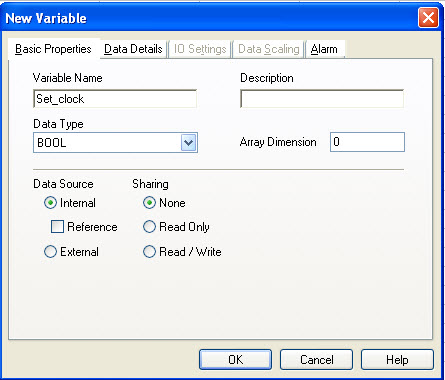Close the New Variable dialog
Image resolution: width=445 pixels, height=380 pixels.
click(x=428, y=18)
